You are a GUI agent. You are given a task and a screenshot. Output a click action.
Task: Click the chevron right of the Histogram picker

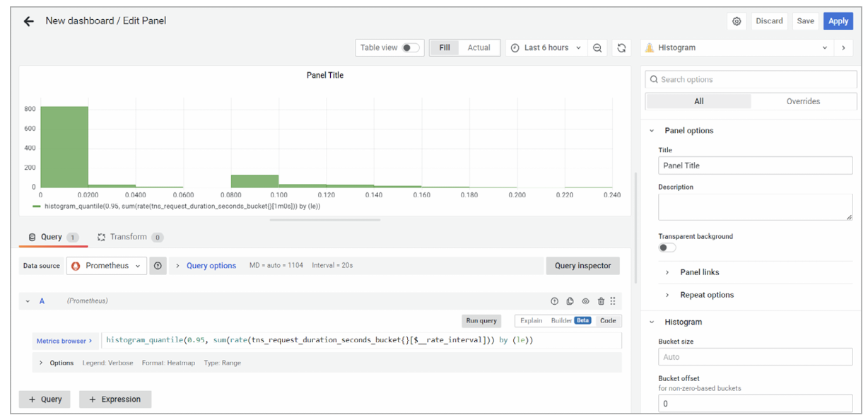(x=843, y=48)
